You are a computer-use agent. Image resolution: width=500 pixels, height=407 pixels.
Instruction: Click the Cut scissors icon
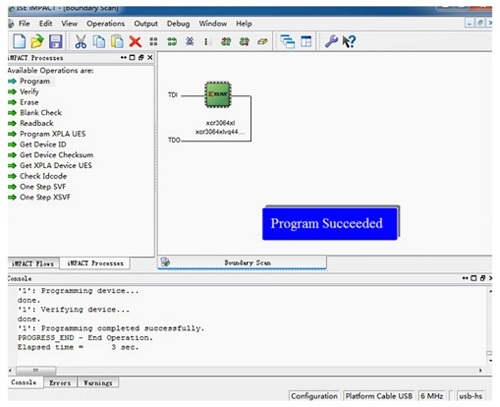click(80, 41)
